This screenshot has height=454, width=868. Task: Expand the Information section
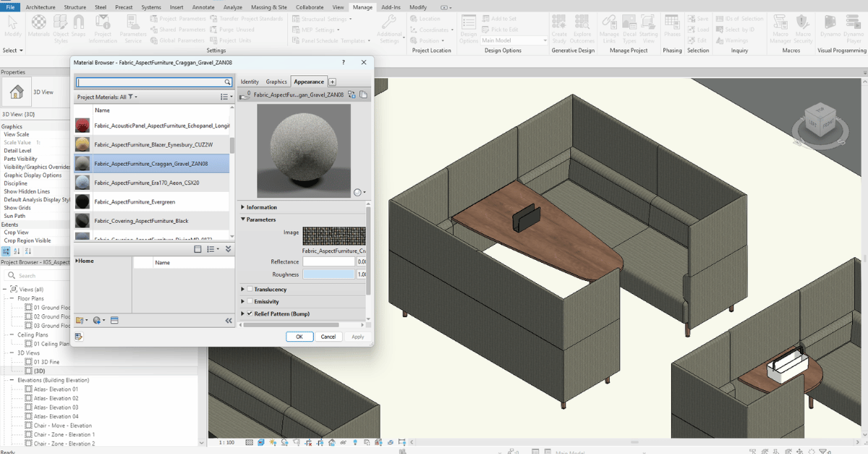click(243, 207)
